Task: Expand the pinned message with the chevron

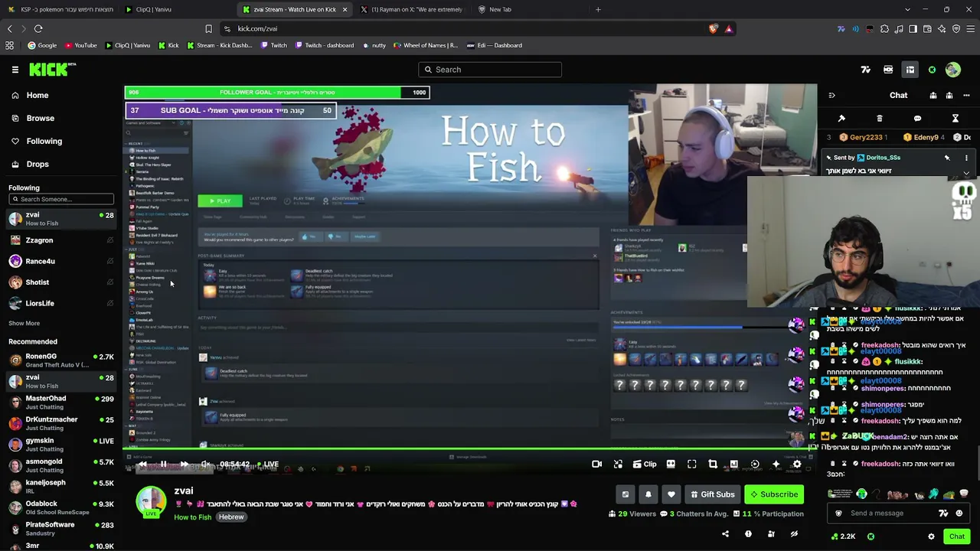Action: click(966, 172)
